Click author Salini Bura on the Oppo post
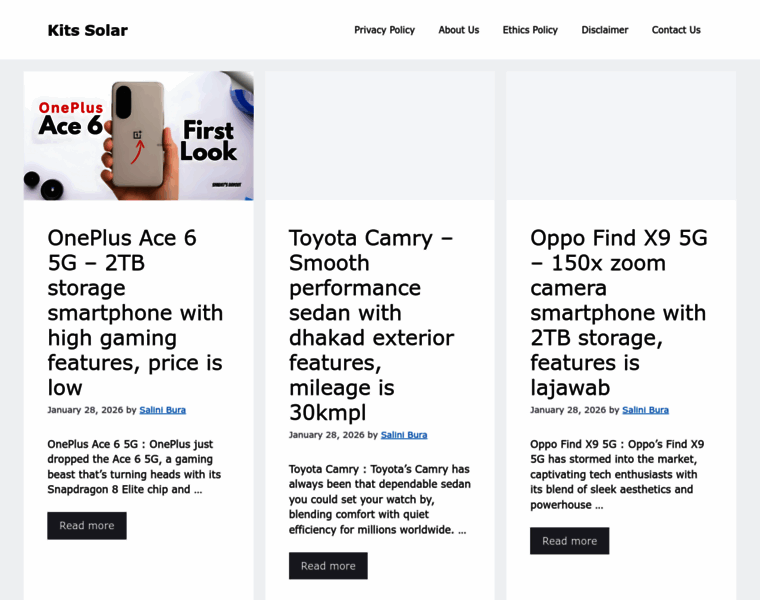Screen dimensions: 760x600 pyautogui.click(x=645, y=410)
